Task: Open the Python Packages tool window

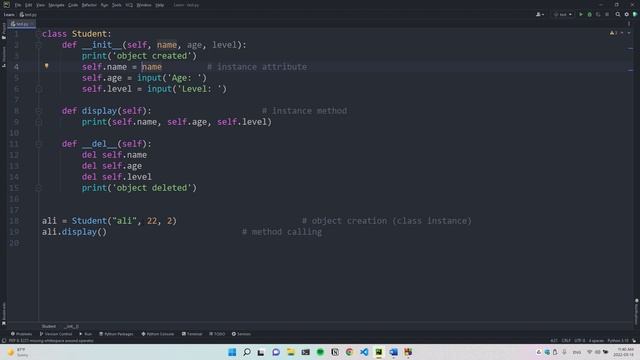Action: 116,334
